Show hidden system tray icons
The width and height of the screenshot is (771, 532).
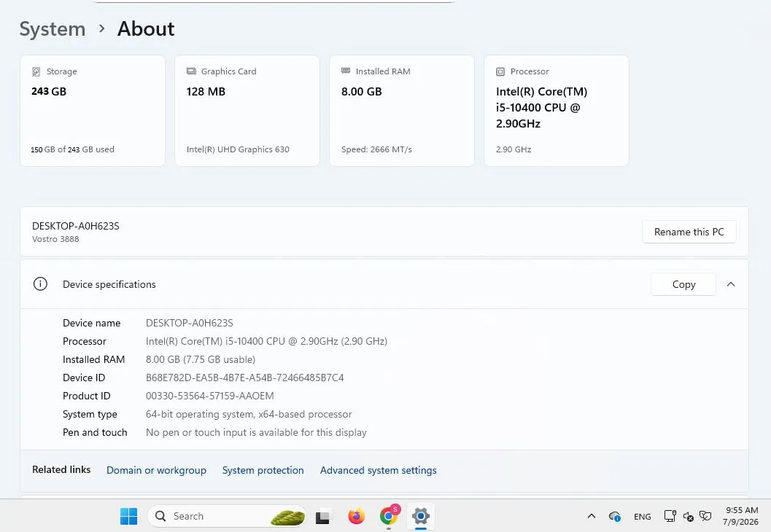[x=592, y=516]
